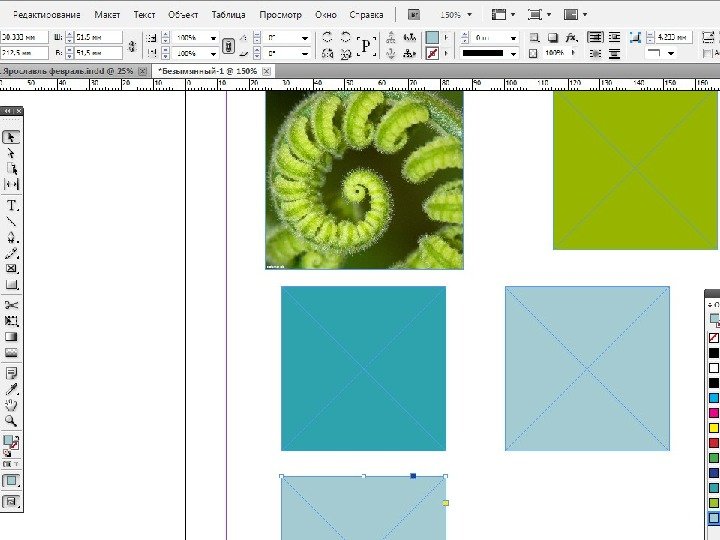Click the height (В) field
This screenshot has width=720, height=540.
(98, 53)
